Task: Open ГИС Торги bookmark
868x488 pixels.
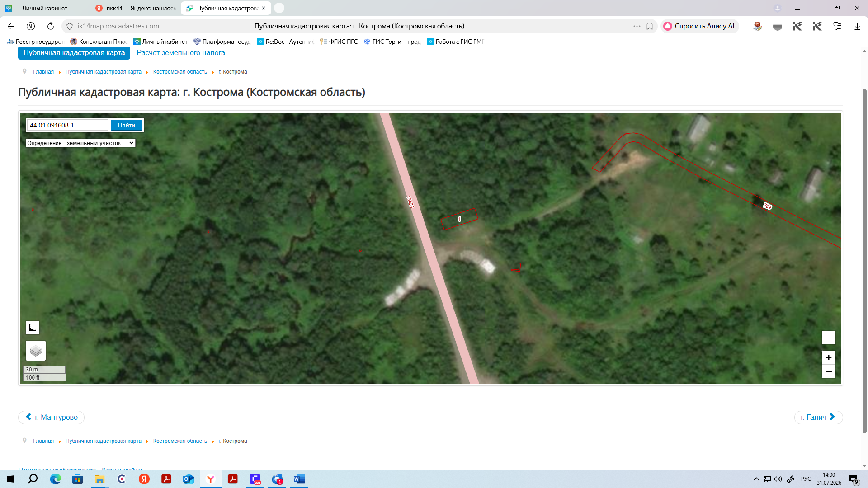Action: (392, 42)
